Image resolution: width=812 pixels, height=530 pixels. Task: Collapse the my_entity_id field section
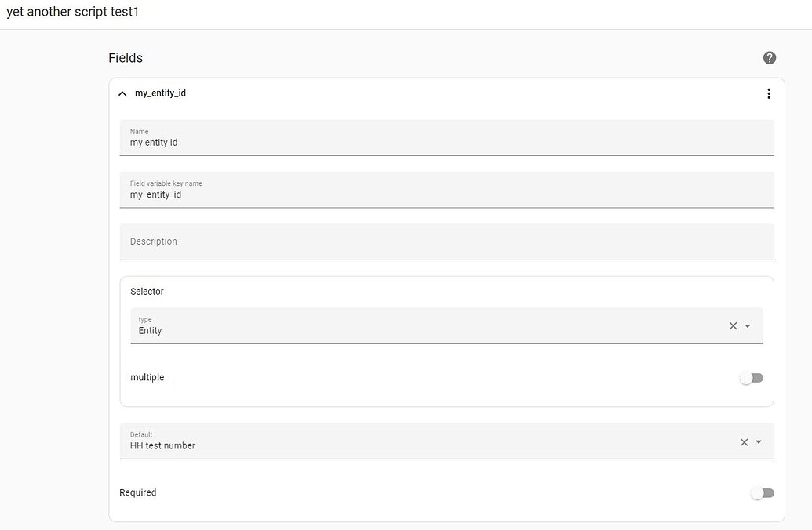[122, 93]
